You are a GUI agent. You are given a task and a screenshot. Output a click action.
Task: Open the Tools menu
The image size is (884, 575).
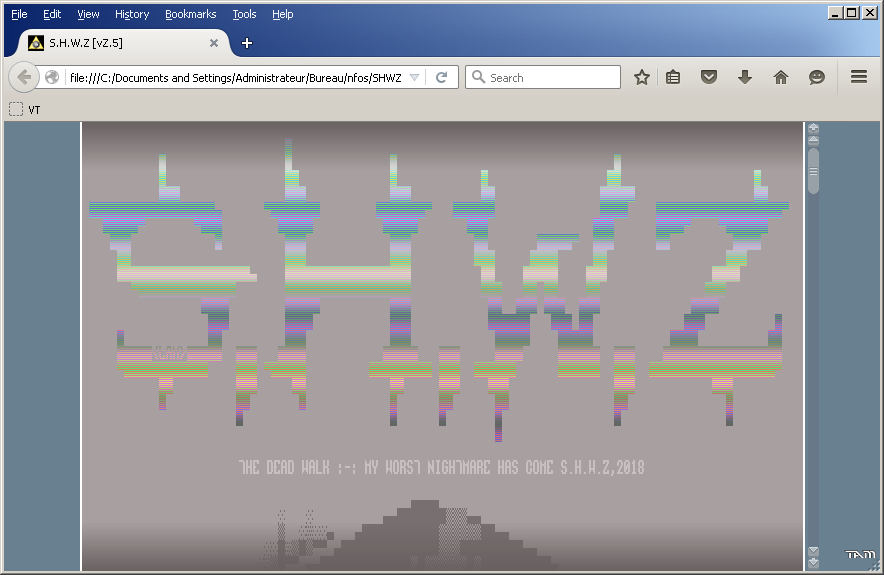tap(244, 14)
